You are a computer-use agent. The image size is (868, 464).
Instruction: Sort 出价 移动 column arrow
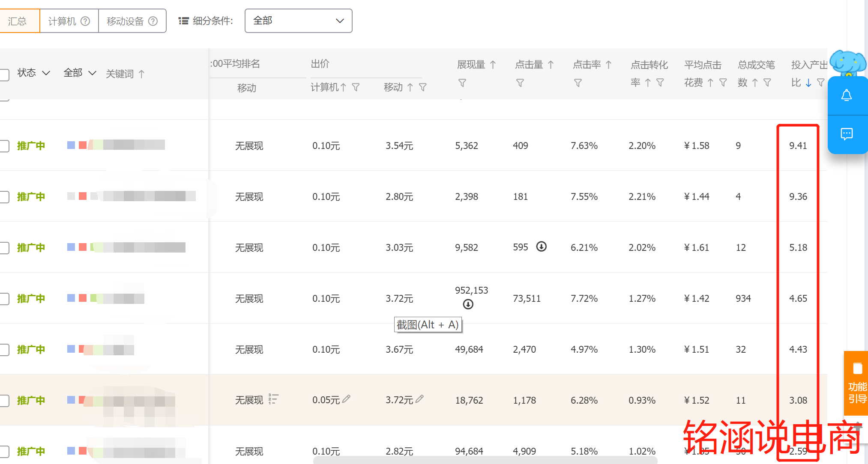click(x=410, y=87)
